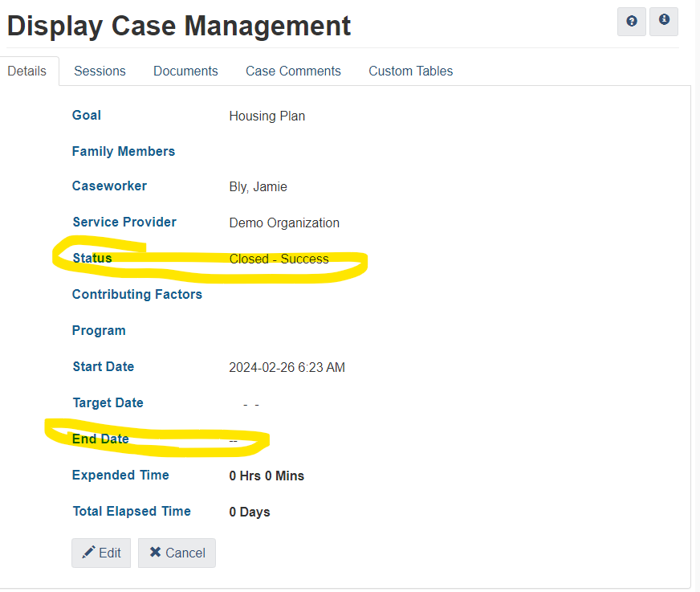Click the 0 Hrs 0 Mins expended time
The width and height of the screenshot is (700, 592).
coord(267,476)
